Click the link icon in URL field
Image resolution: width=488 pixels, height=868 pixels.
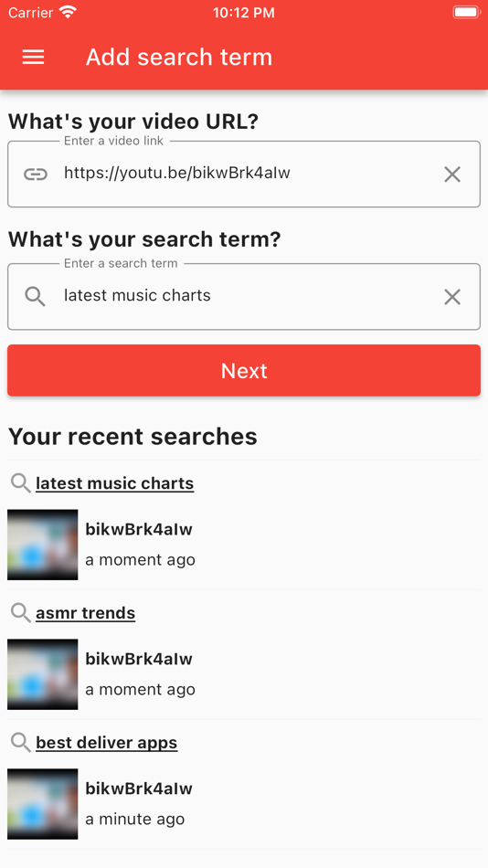(35, 175)
